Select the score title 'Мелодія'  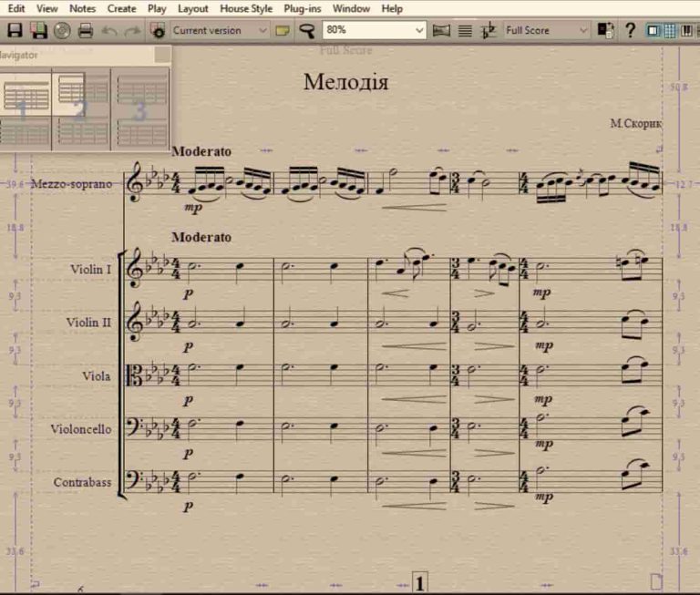[x=346, y=82]
